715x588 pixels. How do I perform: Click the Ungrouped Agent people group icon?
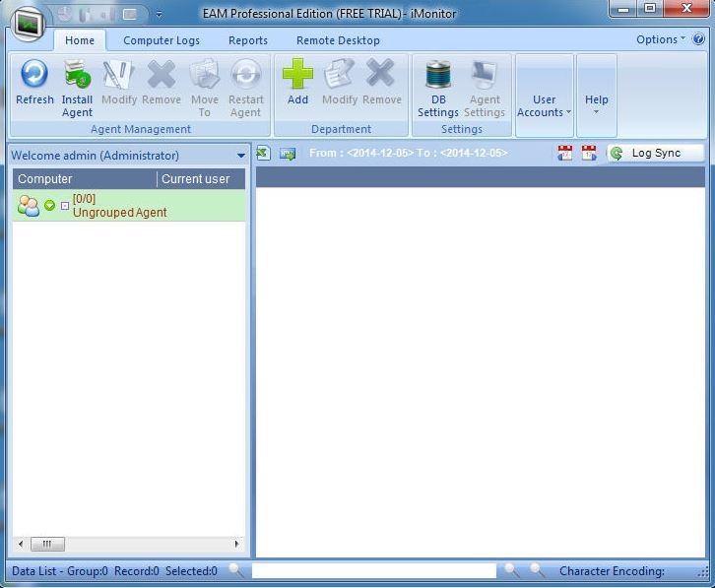coord(29,206)
